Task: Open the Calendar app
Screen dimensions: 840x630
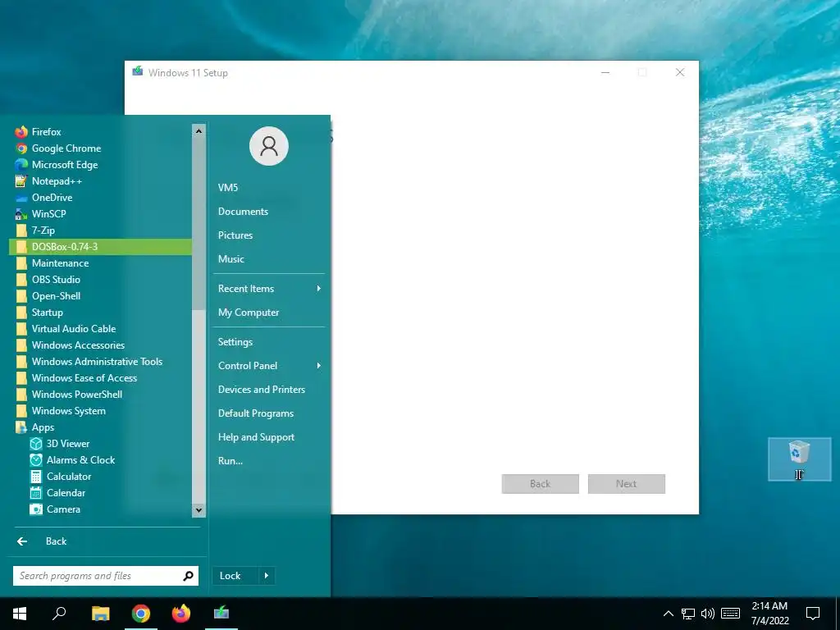Action: coord(100,493)
